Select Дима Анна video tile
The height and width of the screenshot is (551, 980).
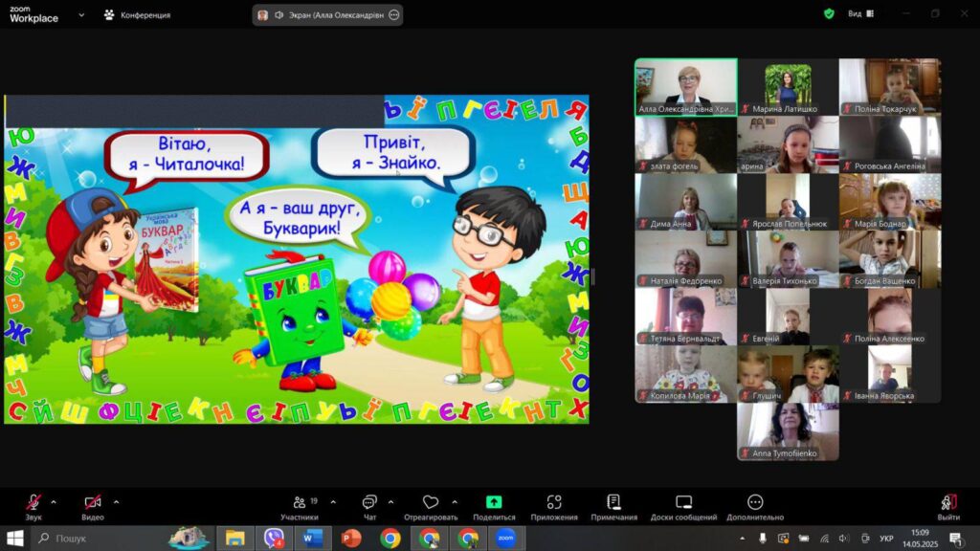point(686,202)
